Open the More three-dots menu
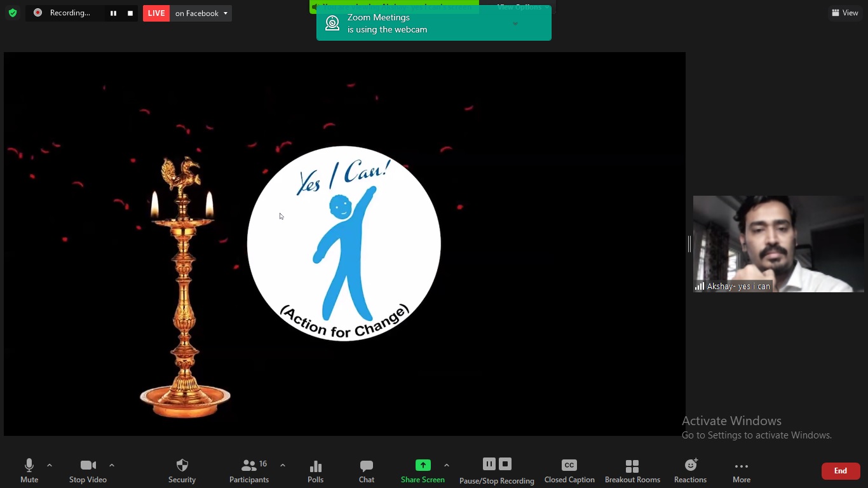Image resolution: width=868 pixels, height=488 pixels. [x=742, y=471]
